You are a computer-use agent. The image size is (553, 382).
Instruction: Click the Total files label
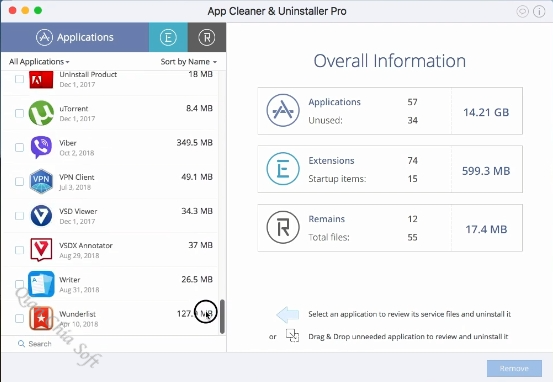[329, 237]
